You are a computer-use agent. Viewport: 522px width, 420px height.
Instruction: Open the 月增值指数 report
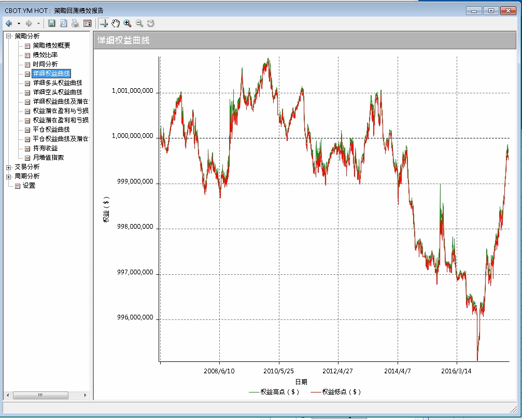coord(48,158)
